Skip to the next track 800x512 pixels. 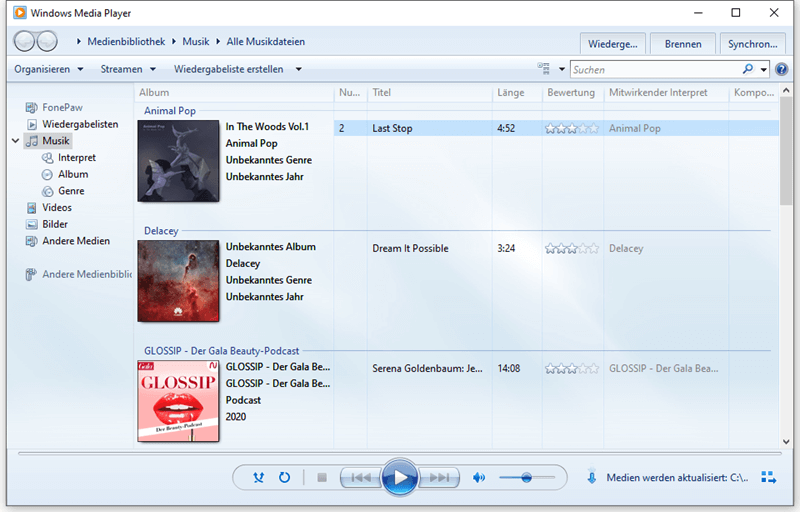click(x=439, y=477)
